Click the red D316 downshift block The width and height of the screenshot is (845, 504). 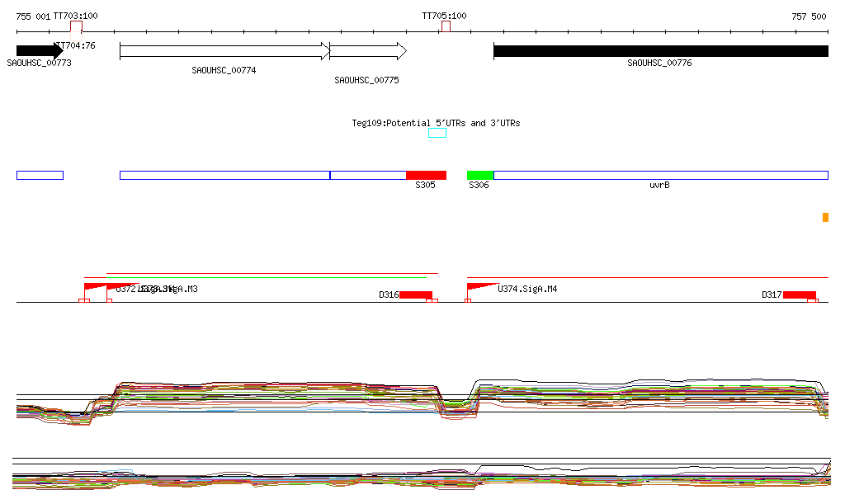click(415, 295)
